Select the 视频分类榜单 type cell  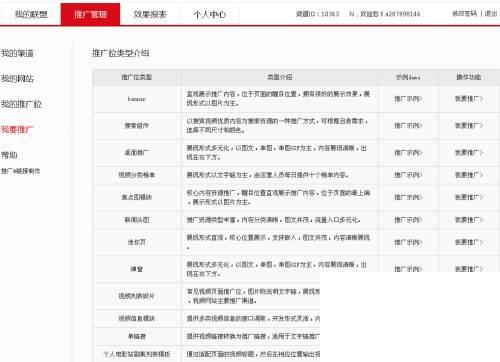click(137, 175)
